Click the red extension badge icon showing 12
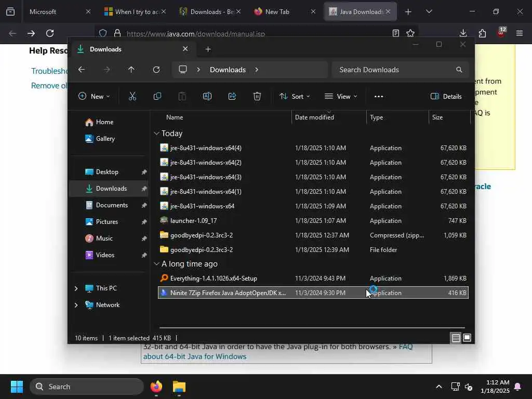 tap(501, 32)
